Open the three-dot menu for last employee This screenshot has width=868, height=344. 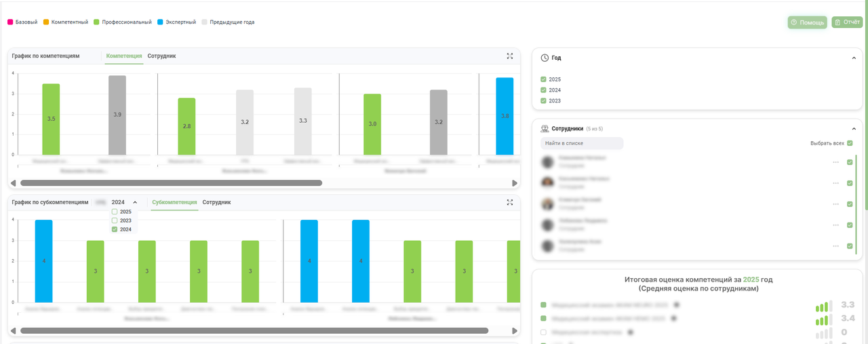[837, 246]
